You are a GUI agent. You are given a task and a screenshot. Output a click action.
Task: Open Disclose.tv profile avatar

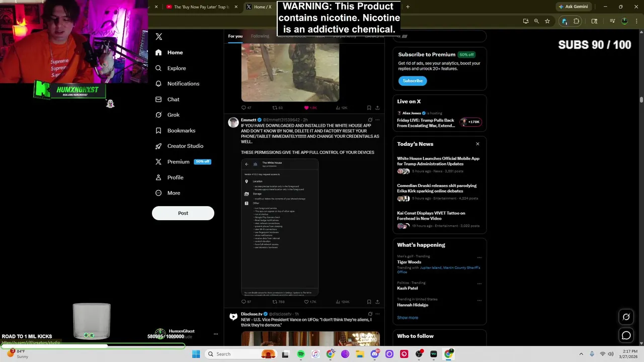233,317
